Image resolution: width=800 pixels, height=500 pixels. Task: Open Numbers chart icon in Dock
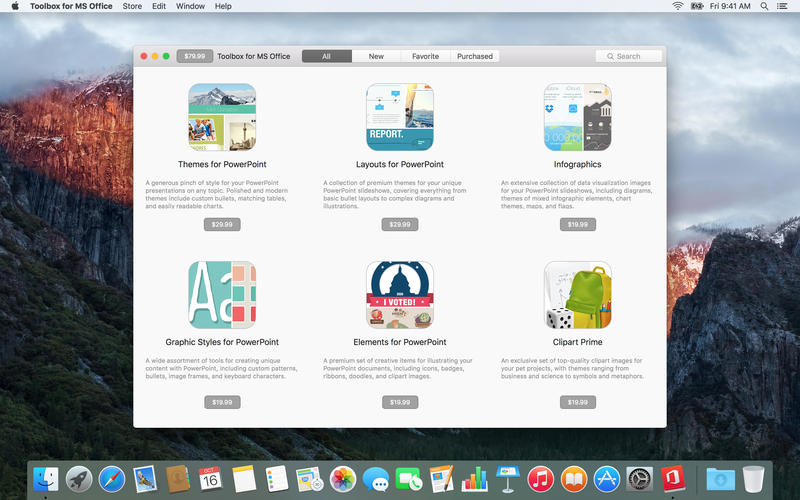[475, 480]
